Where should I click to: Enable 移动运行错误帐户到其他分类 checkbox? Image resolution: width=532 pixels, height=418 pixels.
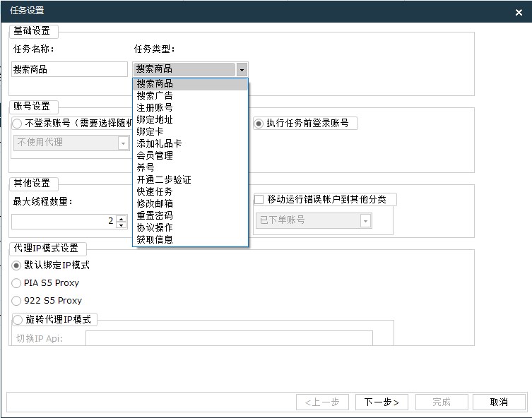259,199
